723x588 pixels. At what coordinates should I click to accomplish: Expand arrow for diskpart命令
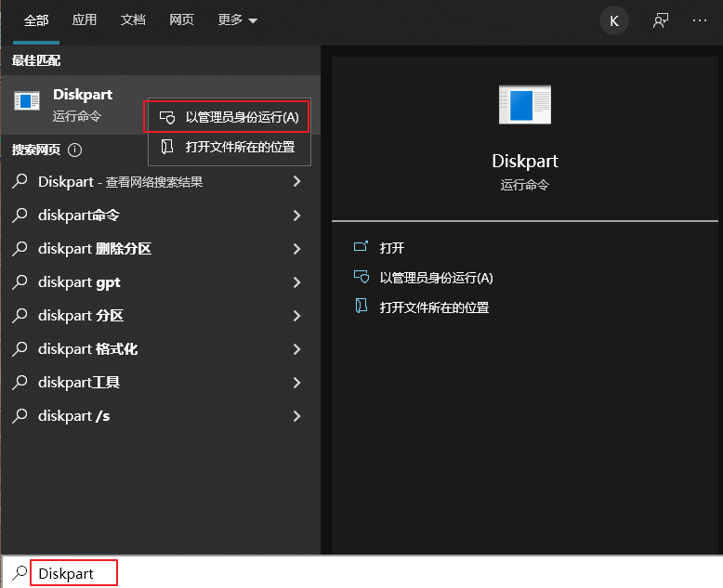coord(297,216)
